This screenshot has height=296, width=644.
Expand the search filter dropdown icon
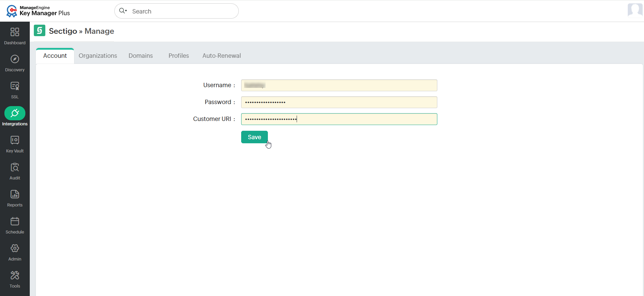pos(123,11)
